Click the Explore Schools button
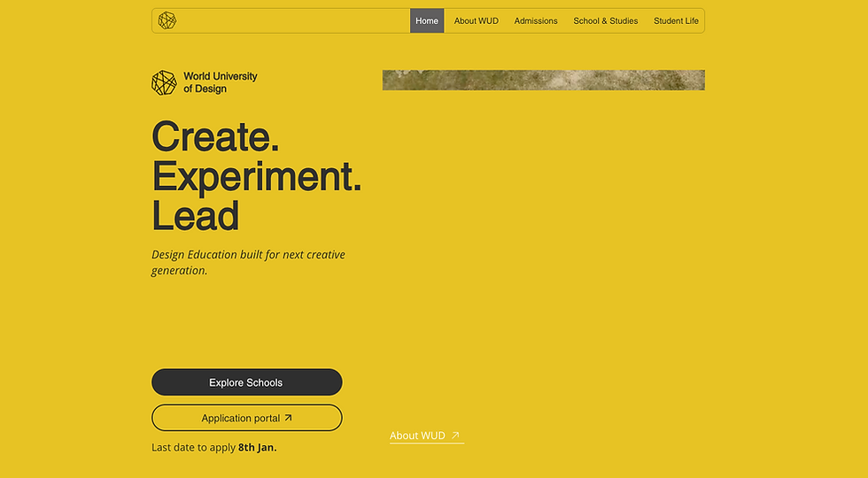The image size is (868, 478). (247, 382)
